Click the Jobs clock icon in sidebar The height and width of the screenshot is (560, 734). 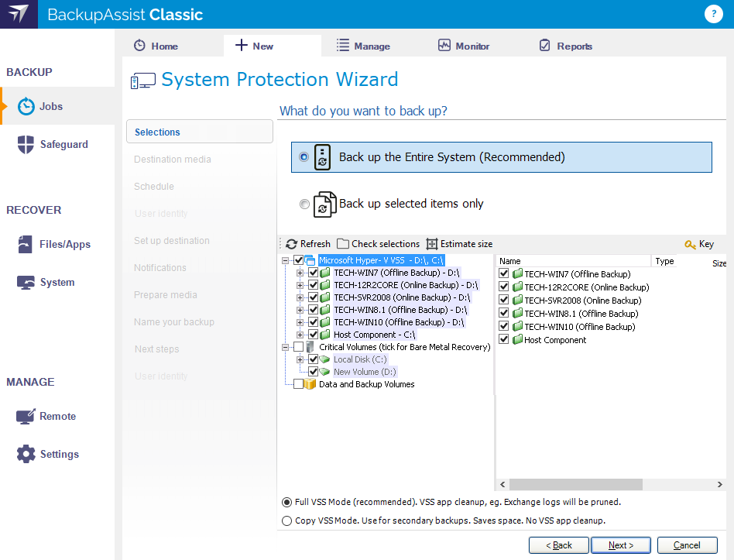26,106
